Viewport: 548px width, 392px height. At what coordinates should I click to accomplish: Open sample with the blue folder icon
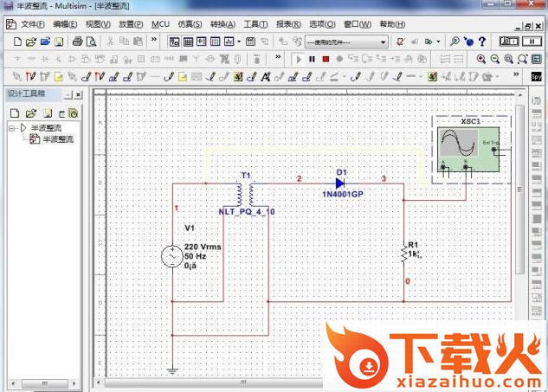coord(45,42)
